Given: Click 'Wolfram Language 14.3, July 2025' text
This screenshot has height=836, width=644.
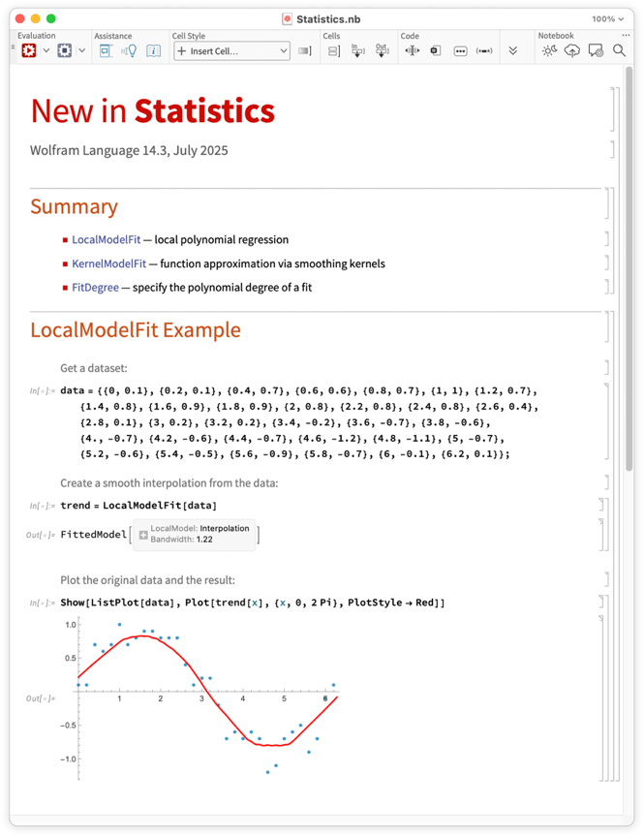Looking at the screenshot, I should (x=129, y=150).
